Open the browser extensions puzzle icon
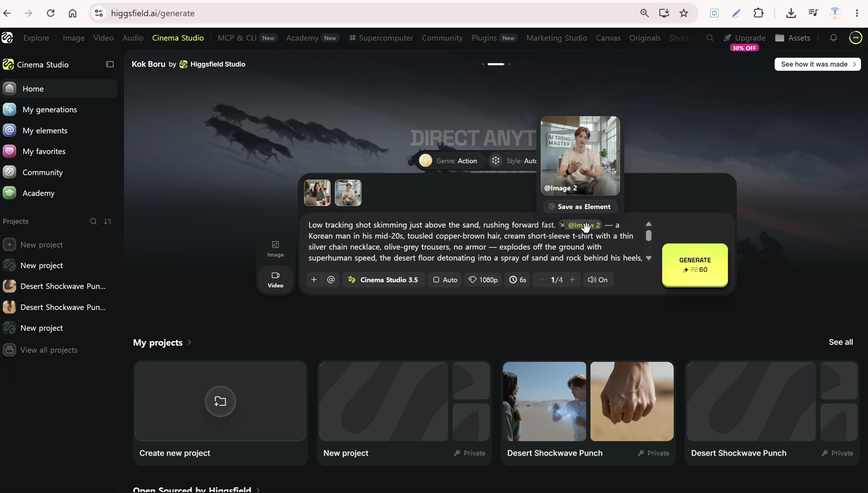 [x=758, y=13]
